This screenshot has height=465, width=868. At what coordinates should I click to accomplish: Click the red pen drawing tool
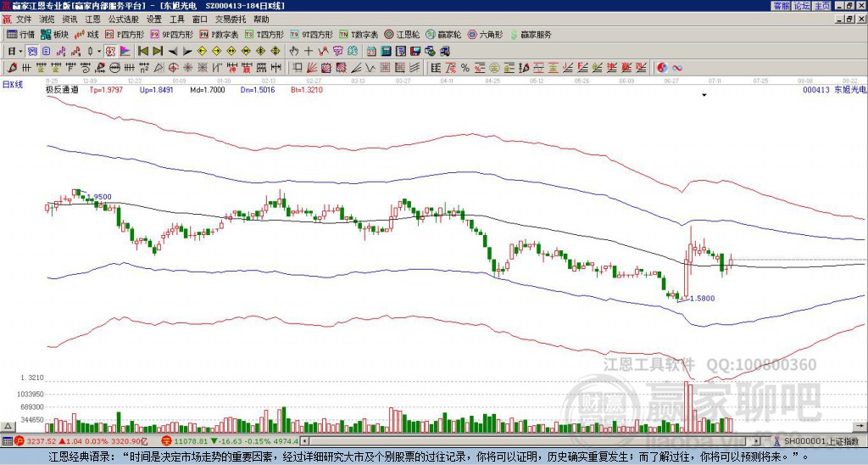coord(12,68)
